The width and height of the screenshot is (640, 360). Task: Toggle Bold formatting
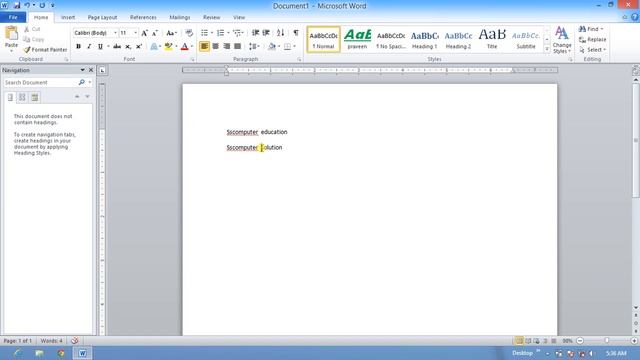[x=78, y=47]
